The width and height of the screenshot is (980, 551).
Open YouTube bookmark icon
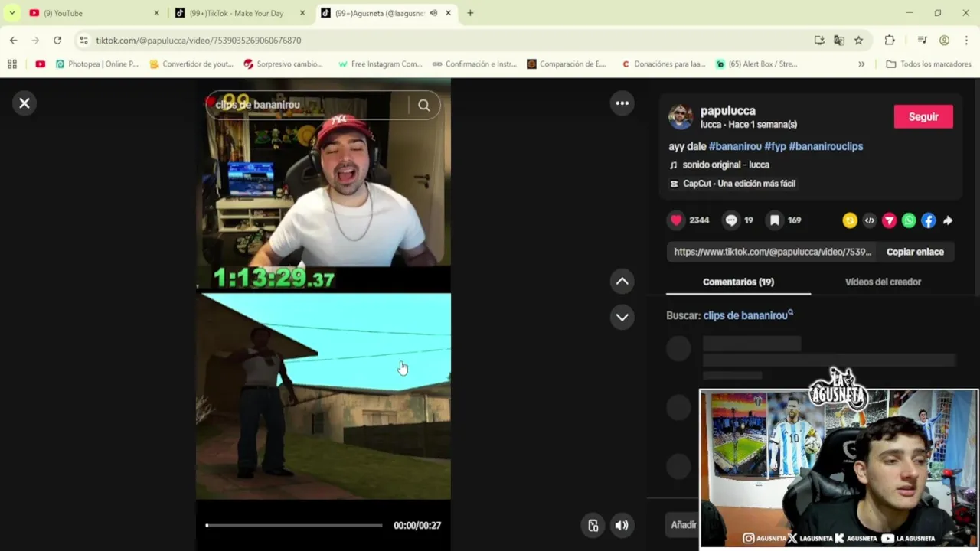[x=41, y=64]
